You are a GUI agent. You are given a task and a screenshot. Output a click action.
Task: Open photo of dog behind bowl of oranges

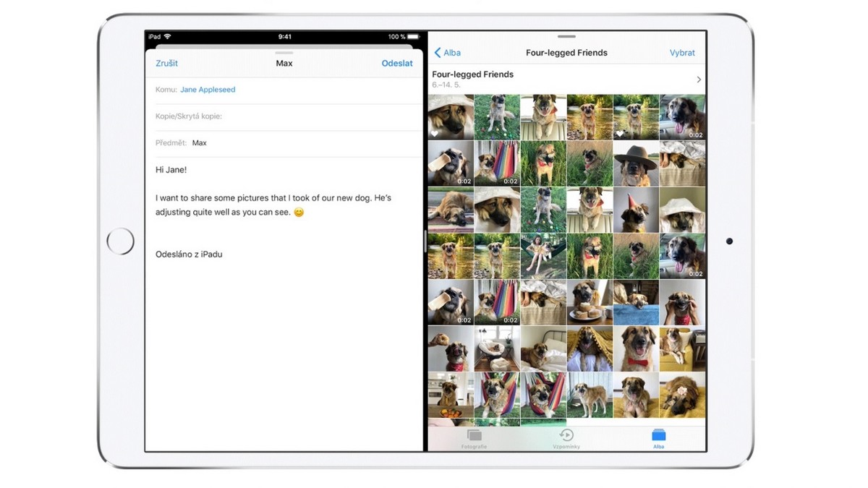[x=451, y=395]
